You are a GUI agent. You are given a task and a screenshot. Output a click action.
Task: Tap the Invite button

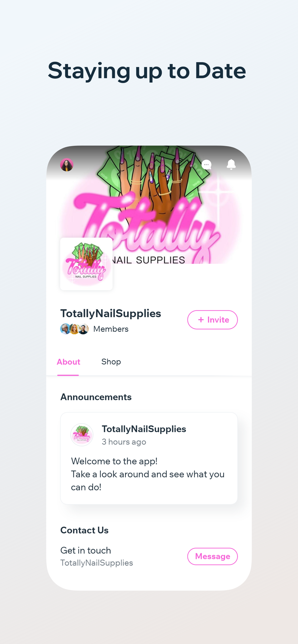[213, 320]
